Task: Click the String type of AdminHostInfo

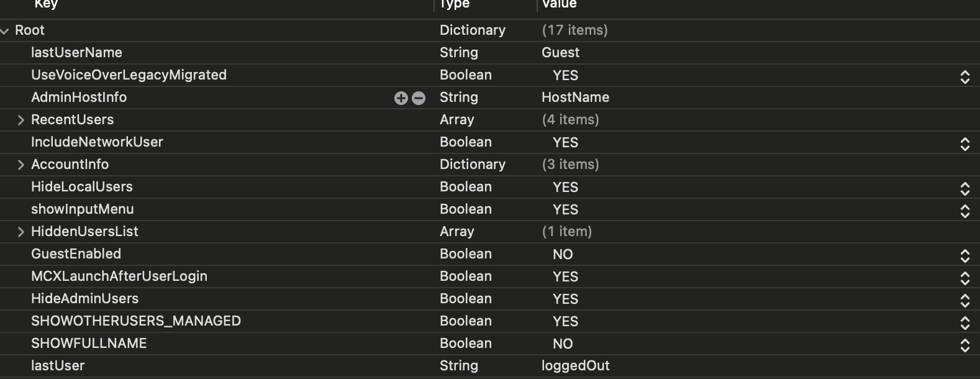Action: [458, 98]
